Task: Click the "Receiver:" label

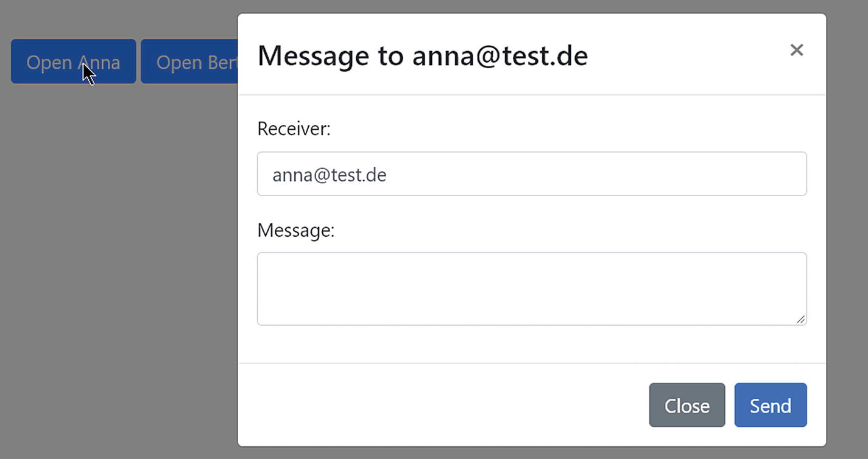Action: (294, 129)
